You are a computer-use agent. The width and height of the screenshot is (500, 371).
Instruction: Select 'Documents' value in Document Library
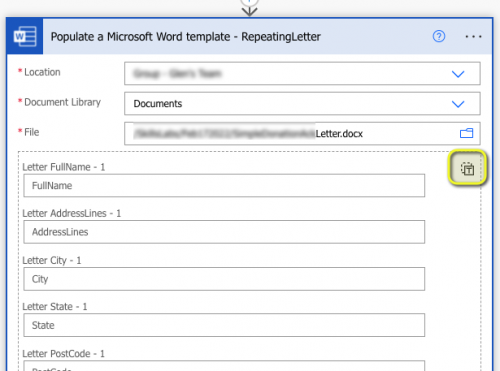(158, 104)
